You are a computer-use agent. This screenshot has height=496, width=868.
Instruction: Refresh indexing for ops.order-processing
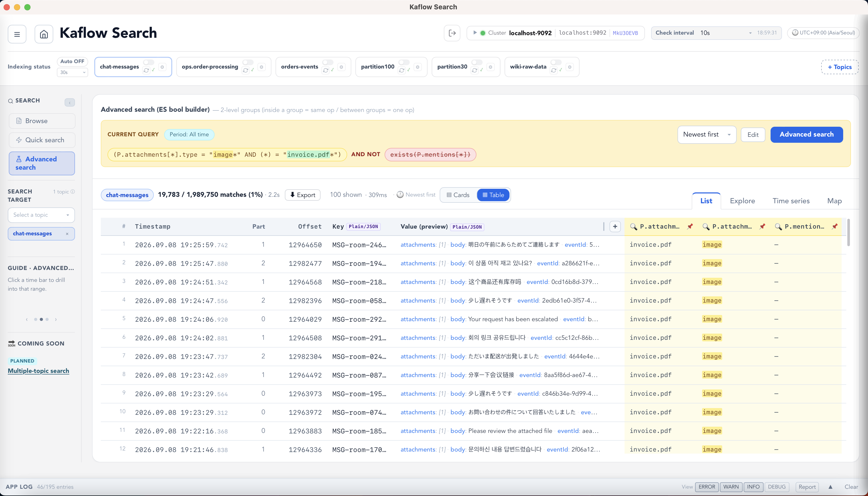coord(245,70)
